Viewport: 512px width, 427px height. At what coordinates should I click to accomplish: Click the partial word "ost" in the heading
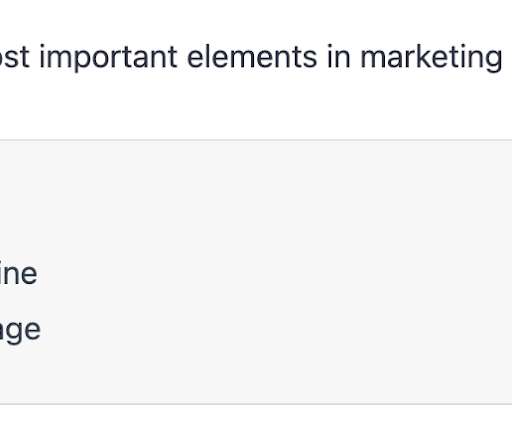tap(15, 58)
